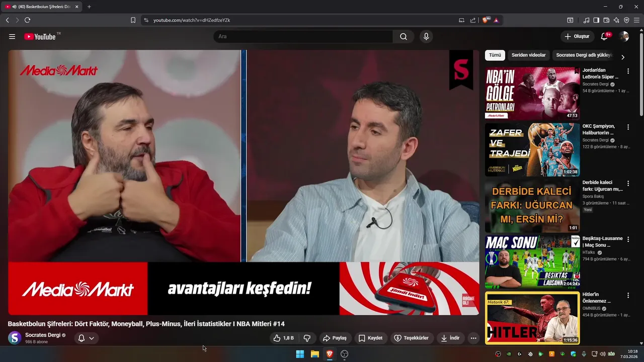Open Brave Shields lion icon

coord(486,20)
